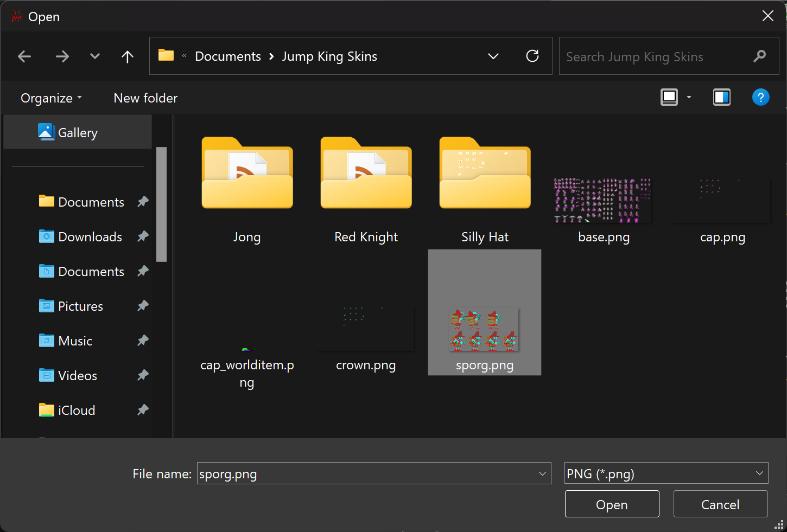Go forward using the right arrow
The image size is (787, 532).
[62, 56]
